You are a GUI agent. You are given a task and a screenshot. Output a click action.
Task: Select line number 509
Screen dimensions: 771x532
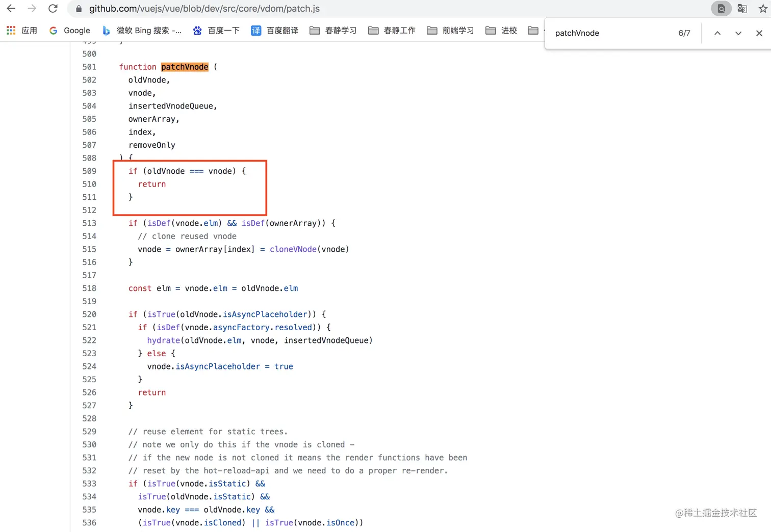pyautogui.click(x=89, y=171)
